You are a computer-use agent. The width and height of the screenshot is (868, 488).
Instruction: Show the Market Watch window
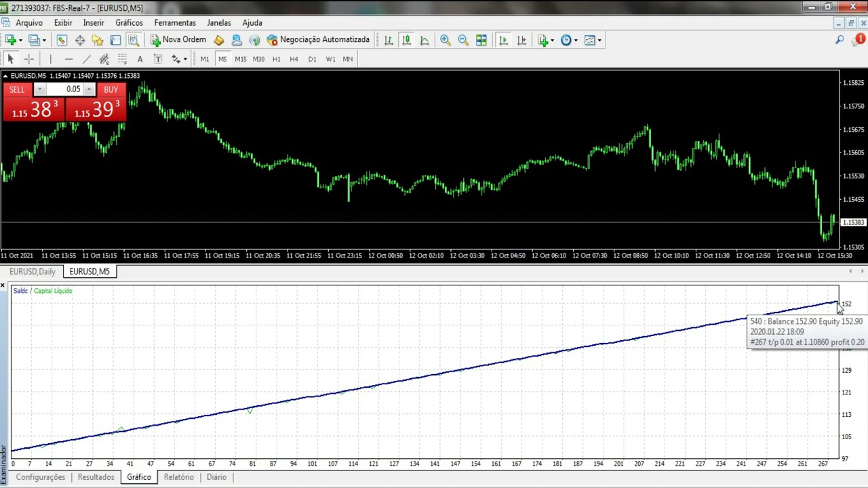click(62, 40)
